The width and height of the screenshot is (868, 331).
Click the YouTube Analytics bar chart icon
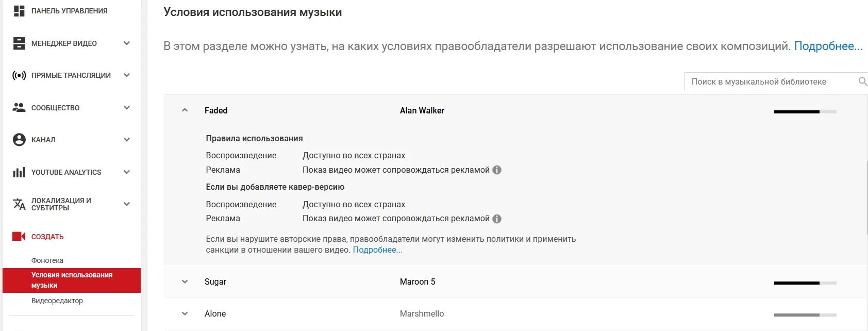19,172
